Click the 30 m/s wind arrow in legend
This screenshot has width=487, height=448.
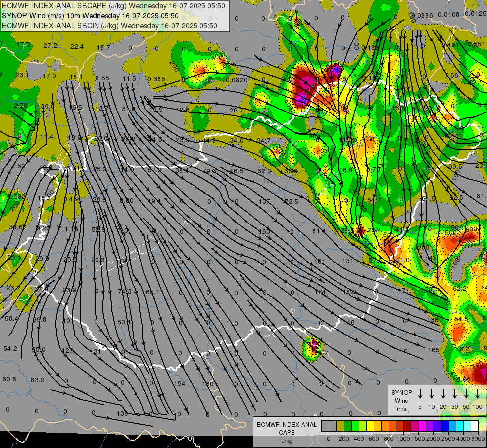click(x=454, y=394)
